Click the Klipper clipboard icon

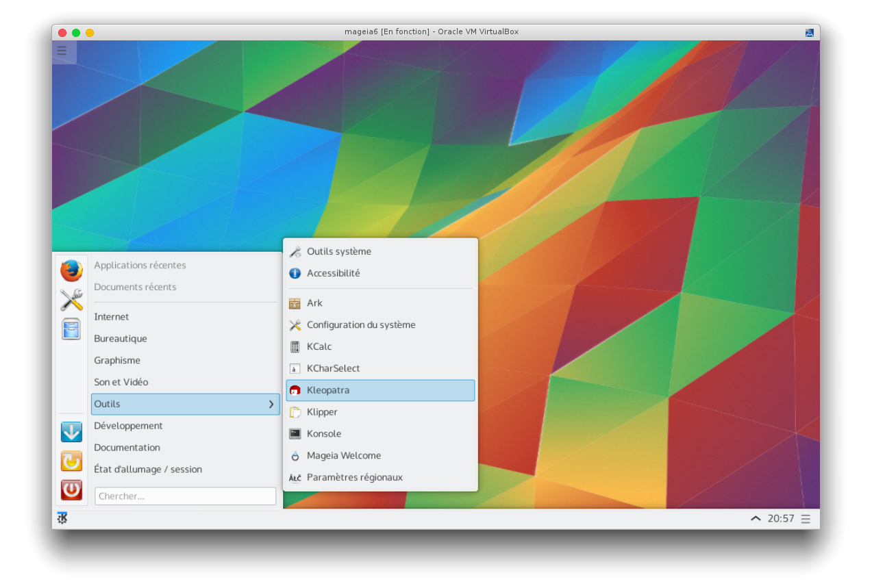pyautogui.click(x=295, y=412)
